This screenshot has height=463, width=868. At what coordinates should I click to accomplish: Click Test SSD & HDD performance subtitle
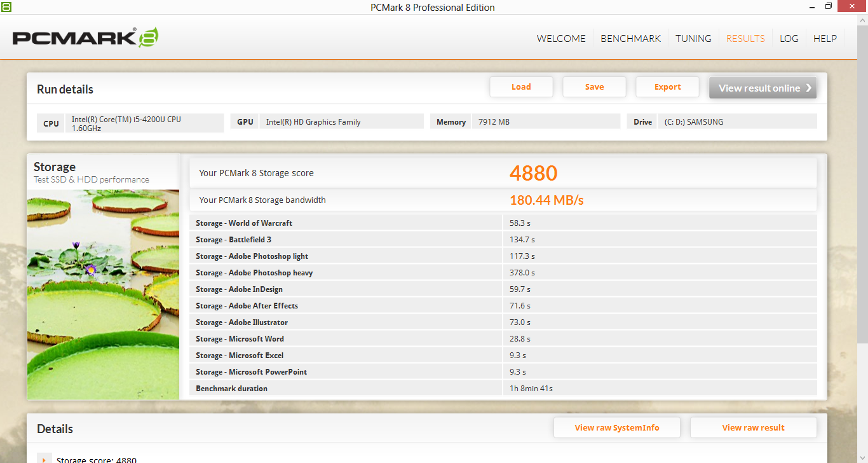coord(92,180)
